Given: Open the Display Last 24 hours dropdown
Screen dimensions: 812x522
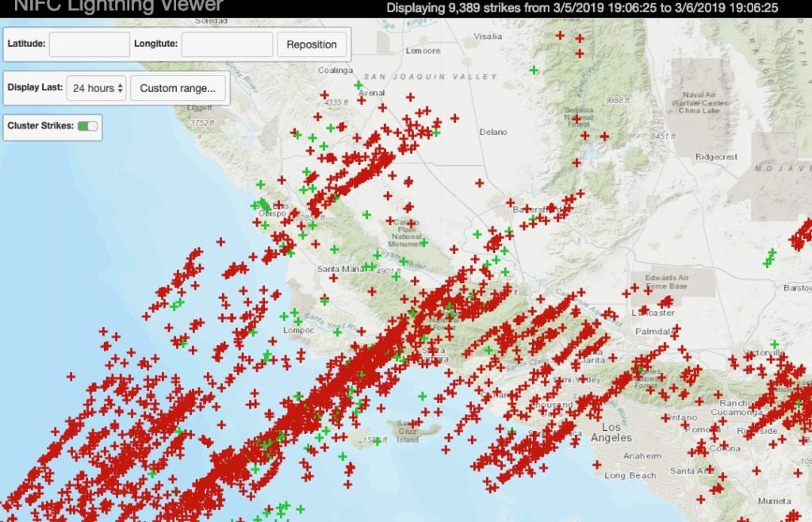Looking at the screenshot, I should [96, 88].
